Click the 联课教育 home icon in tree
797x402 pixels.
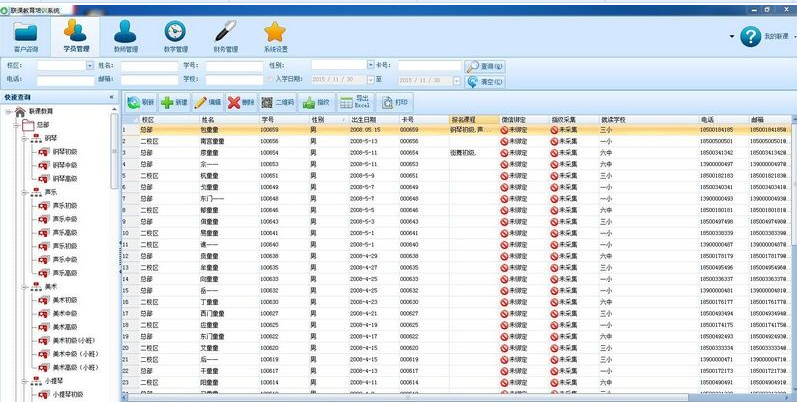coord(20,111)
